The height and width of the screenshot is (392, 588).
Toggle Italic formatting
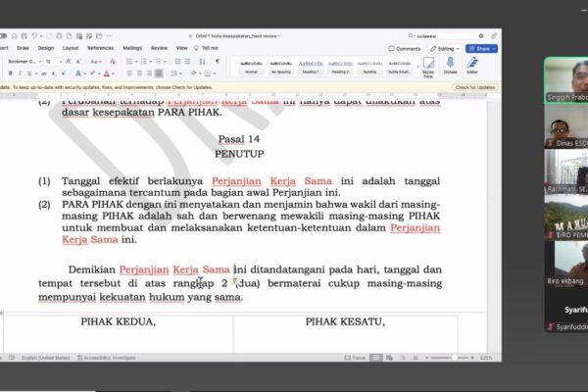tap(20, 73)
